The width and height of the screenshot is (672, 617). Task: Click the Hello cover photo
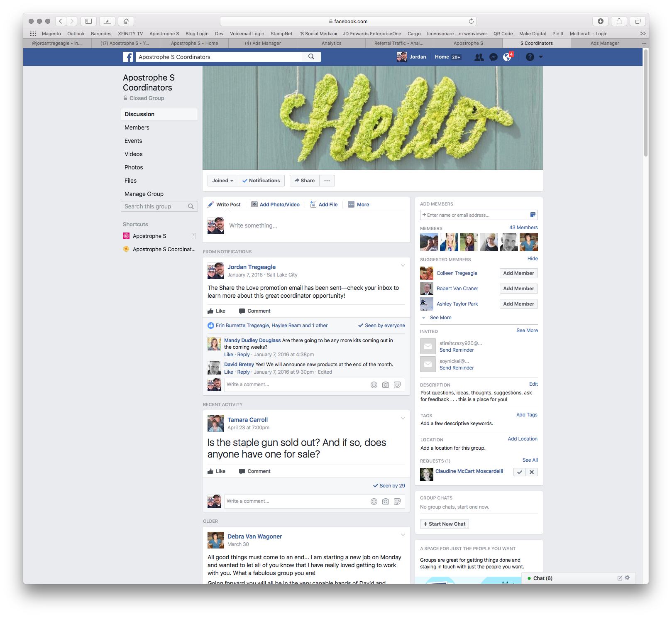click(373, 118)
